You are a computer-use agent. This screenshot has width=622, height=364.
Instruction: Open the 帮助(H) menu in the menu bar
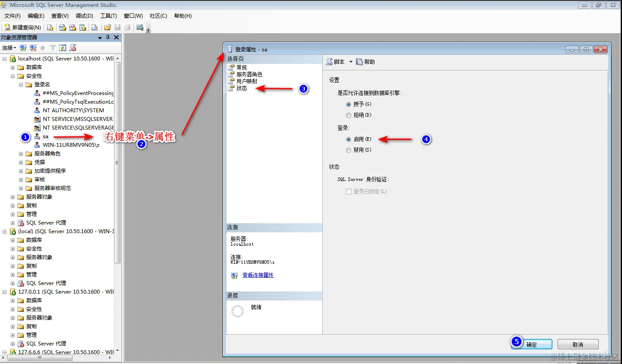pos(183,16)
